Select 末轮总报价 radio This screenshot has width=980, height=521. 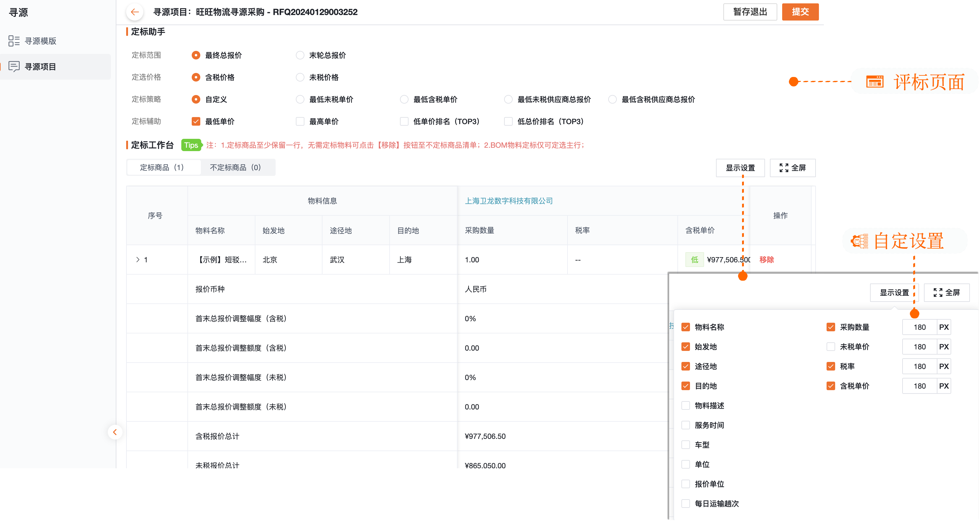pyautogui.click(x=300, y=55)
